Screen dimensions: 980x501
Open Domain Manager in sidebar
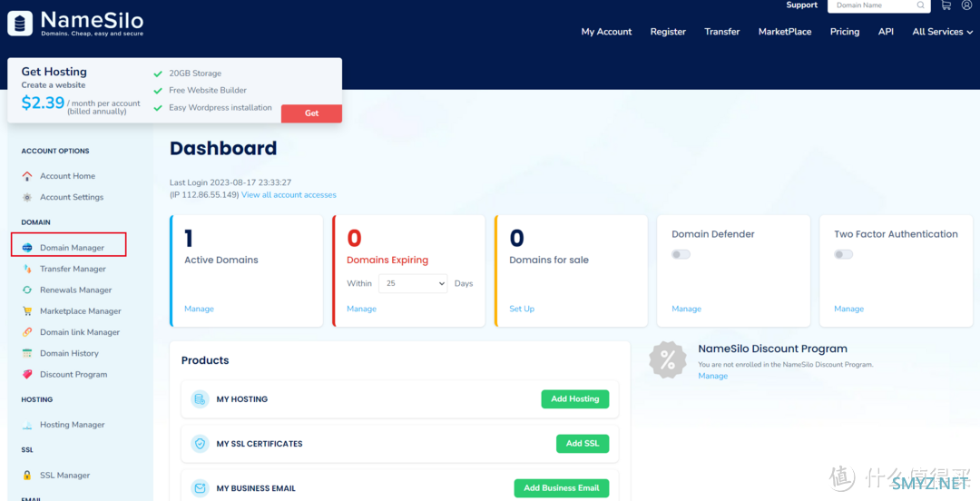72,248
